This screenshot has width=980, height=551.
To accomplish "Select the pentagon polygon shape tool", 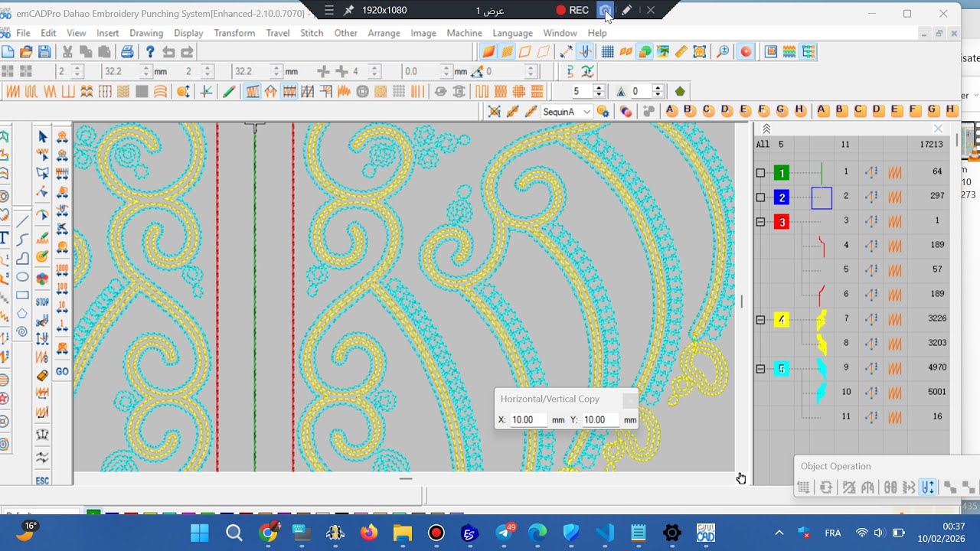I will 22,313.
